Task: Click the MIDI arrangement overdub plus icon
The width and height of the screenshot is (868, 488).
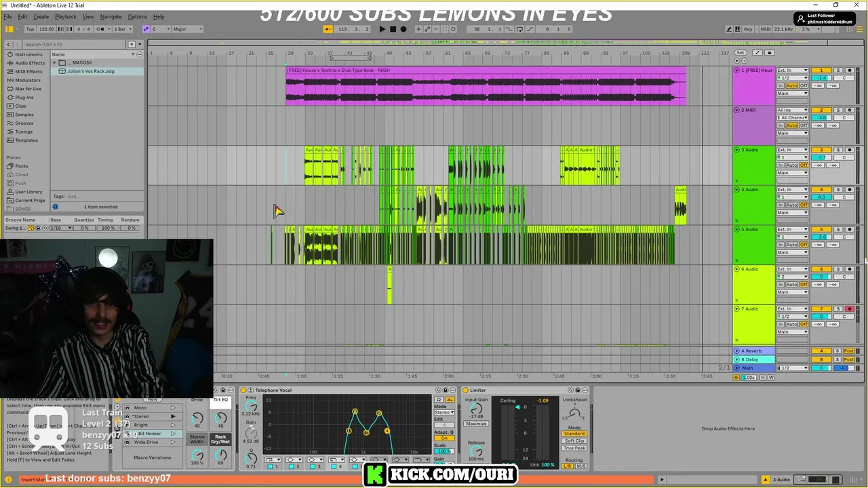Action: click(418, 29)
